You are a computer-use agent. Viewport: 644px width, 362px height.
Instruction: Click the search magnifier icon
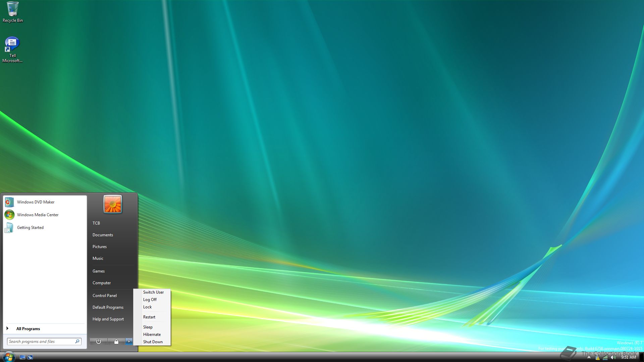pos(77,342)
